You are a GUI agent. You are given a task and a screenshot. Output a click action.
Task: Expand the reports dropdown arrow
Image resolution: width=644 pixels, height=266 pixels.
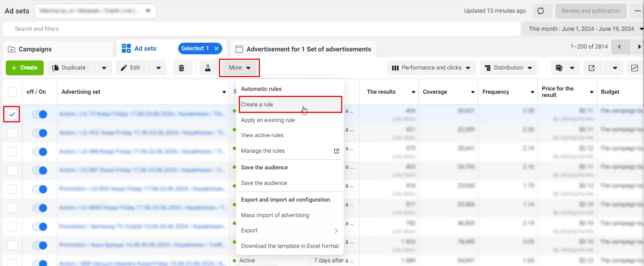[x=572, y=68]
